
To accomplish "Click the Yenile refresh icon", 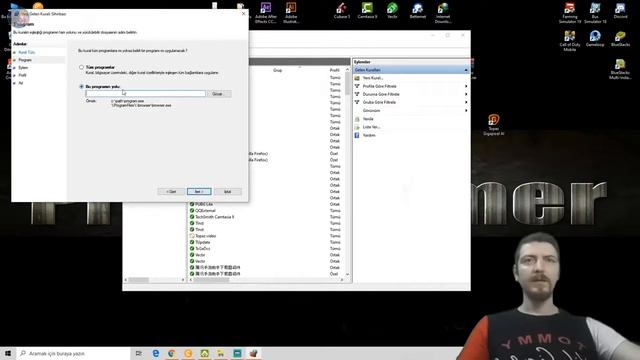I will coord(357,119).
